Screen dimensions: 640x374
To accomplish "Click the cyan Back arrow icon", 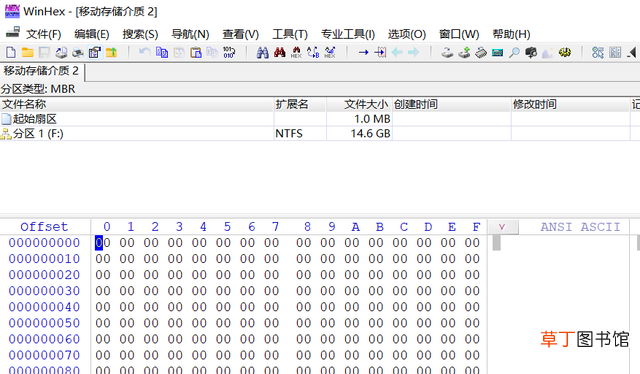I will [397, 52].
